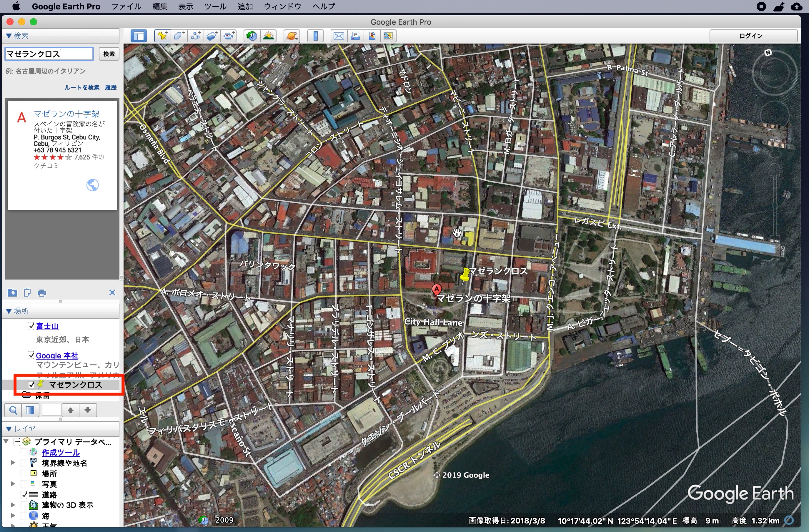
Task: Select the Add Polygon tool
Action: pos(179,36)
